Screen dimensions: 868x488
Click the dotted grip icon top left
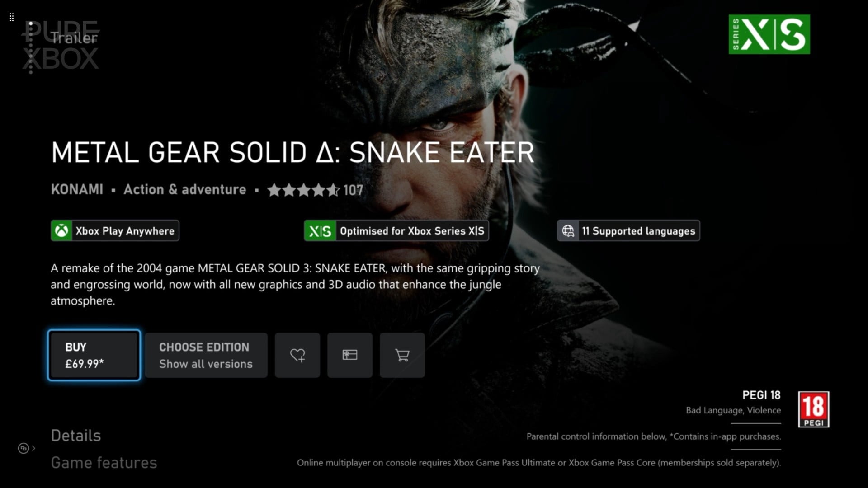click(12, 17)
